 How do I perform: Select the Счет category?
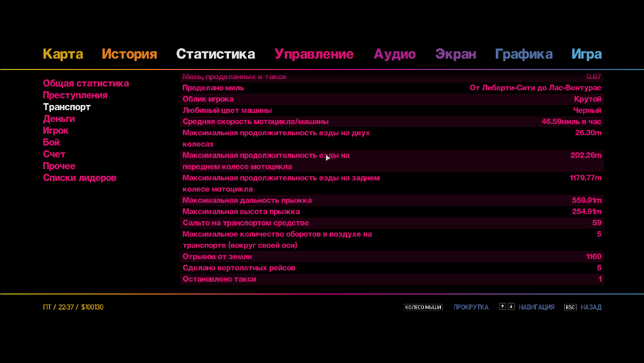pos(54,154)
